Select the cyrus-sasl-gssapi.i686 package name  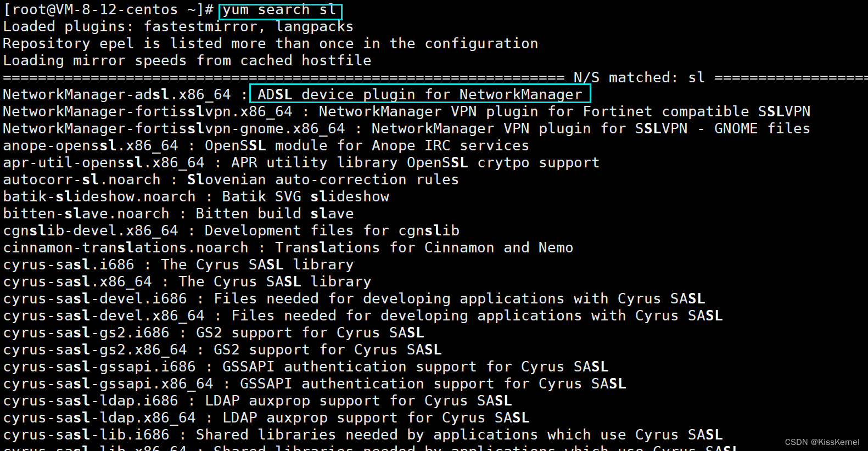point(99,367)
